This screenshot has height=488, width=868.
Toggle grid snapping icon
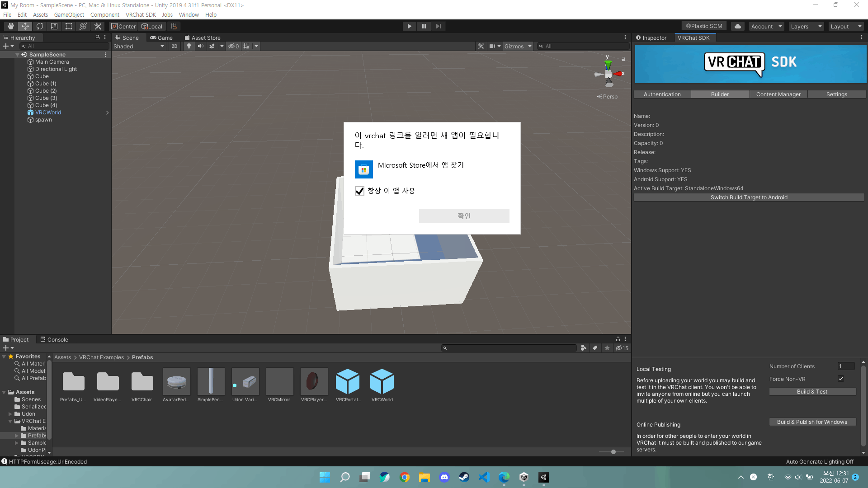tap(174, 26)
